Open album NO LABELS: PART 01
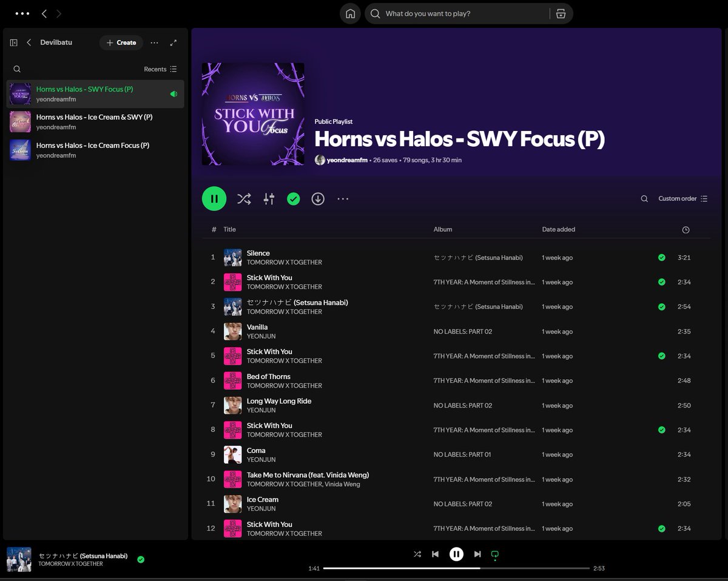 (462, 454)
